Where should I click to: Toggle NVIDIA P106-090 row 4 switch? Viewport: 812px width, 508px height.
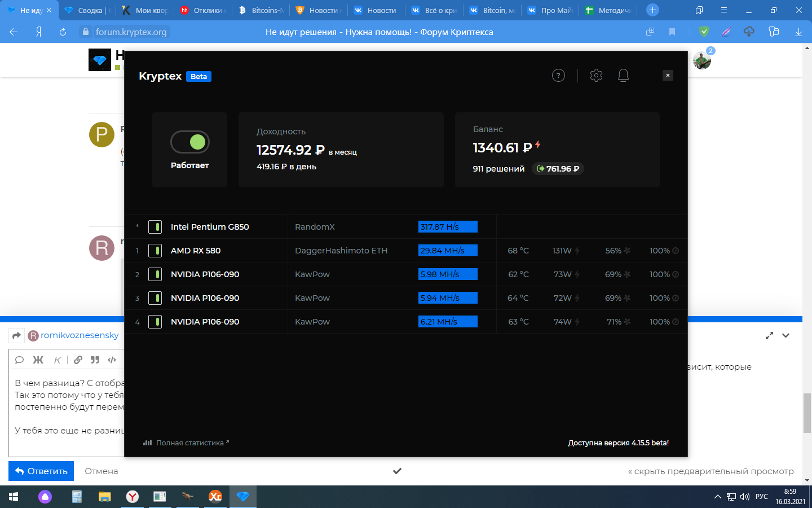tap(155, 322)
